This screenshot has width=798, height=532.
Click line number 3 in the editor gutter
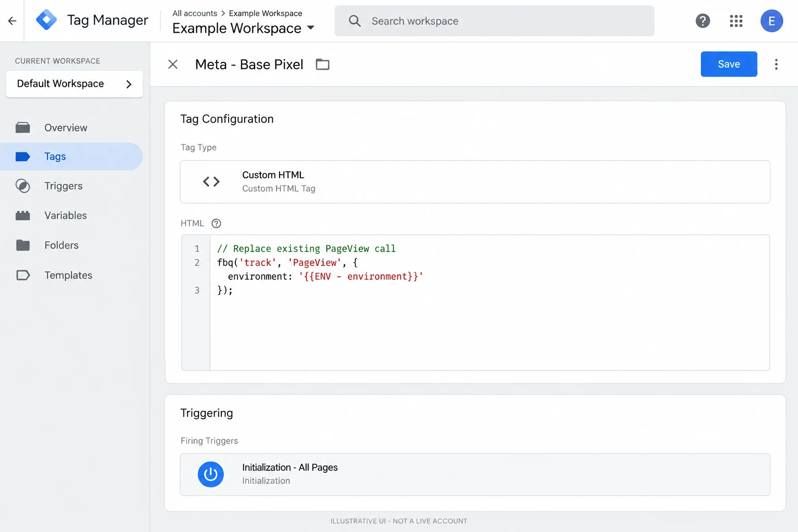coord(197,290)
